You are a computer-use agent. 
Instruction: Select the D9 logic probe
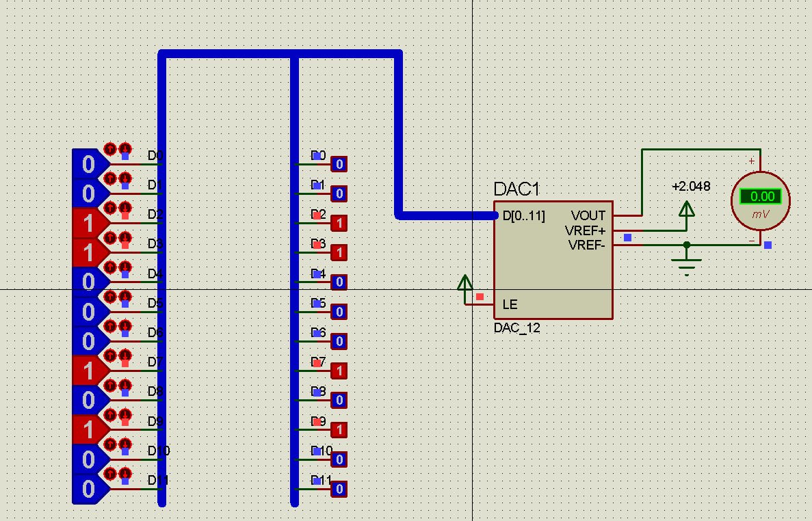pos(339,429)
